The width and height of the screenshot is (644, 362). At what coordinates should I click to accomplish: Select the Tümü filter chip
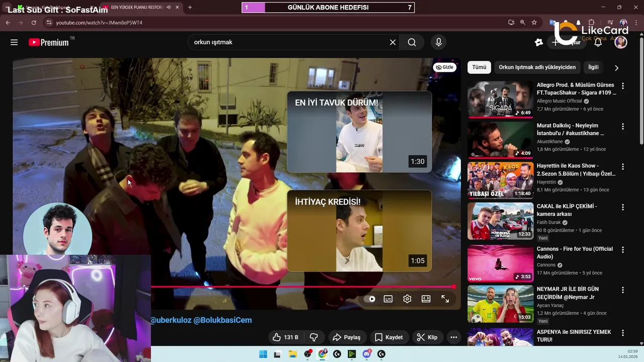click(479, 67)
